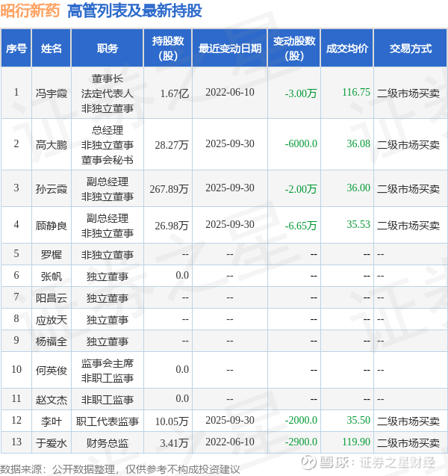The height and width of the screenshot is (476, 448).
Task: Click 李叶's position 职工代表监事
Action: point(107,421)
